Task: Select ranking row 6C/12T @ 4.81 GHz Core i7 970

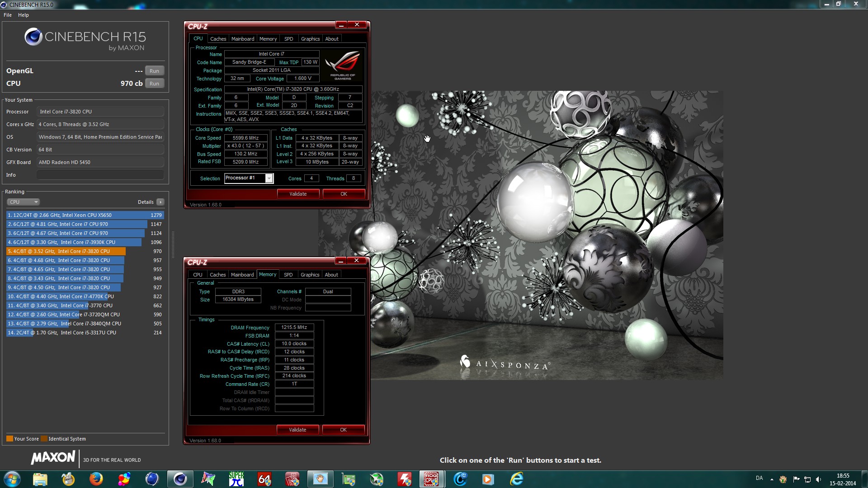Action: tap(85, 224)
